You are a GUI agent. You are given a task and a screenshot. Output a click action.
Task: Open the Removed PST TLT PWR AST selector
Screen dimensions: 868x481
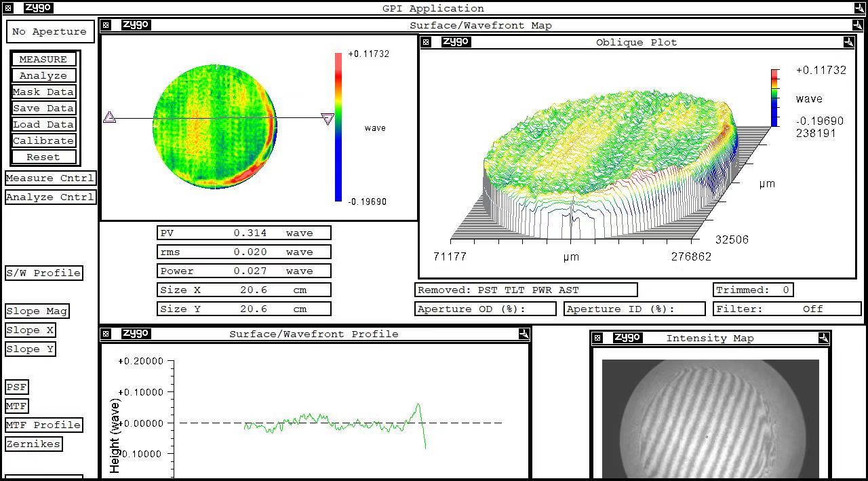[526, 290]
